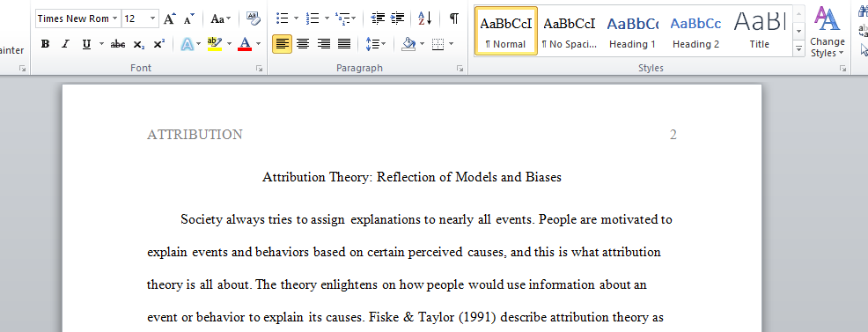This screenshot has width=868, height=332.
Task: Open Font dialog box launcher
Action: [x=259, y=69]
